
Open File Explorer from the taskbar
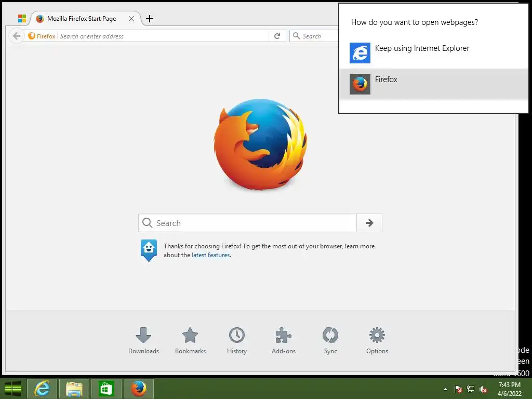pyautogui.click(x=74, y=389)
